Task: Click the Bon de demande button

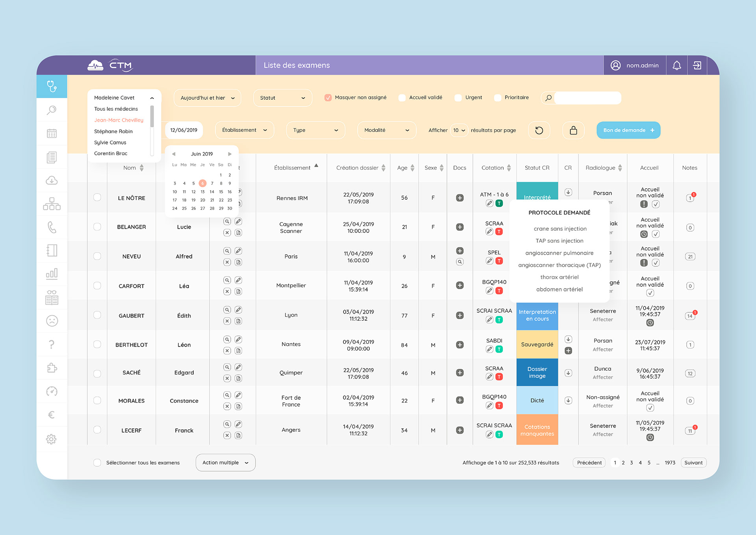Action: click(x=628, y=130)
